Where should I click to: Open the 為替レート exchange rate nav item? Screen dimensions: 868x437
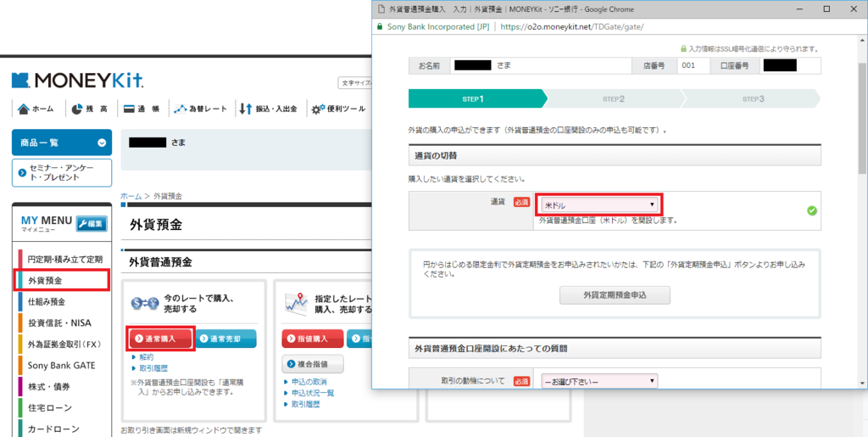point(200,109)
